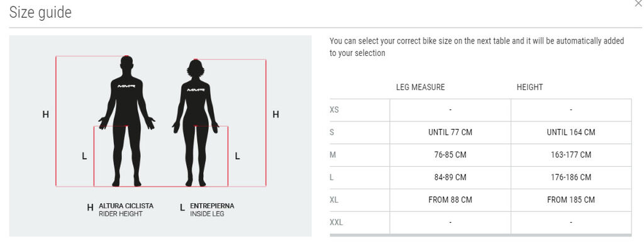Screen dimensions: 644x244
Task: Select the XL size row
Action: coord(480,200)
